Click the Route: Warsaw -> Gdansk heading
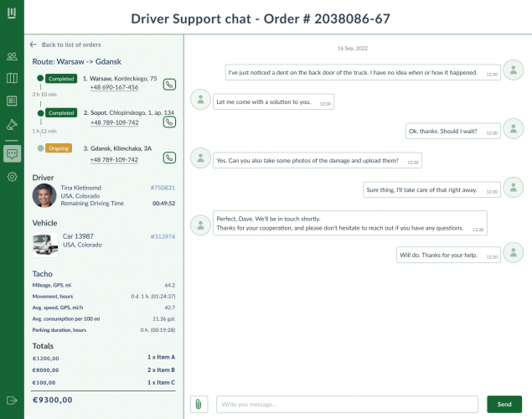Image resolution: width=532 pixels, height=419 pixels. click(x=77, y=62)
